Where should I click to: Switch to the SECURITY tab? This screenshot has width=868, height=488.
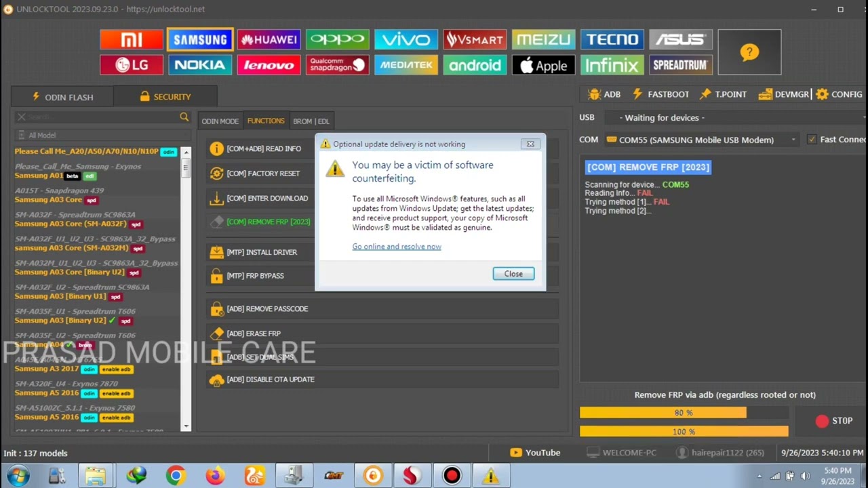(x=165, y=97)
